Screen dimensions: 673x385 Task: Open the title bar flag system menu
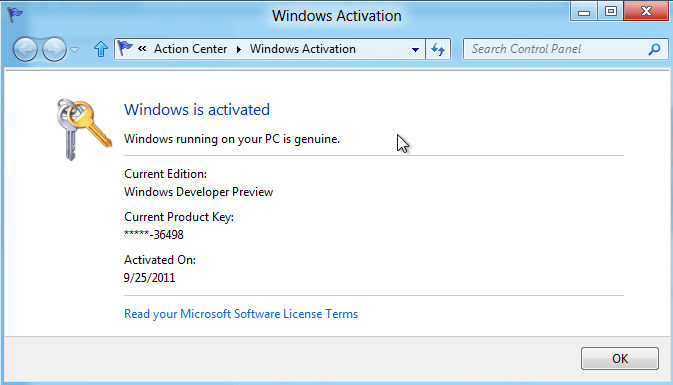coord(15,15)
